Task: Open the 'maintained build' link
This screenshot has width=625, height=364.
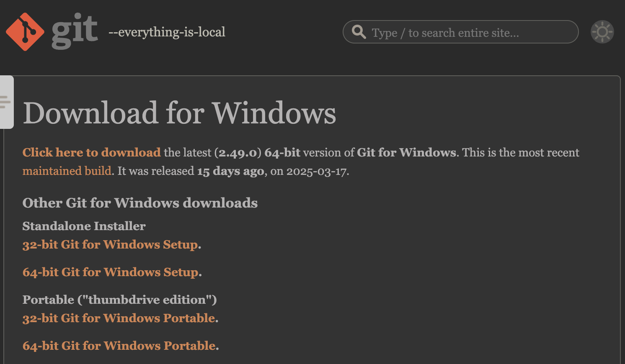Action: click(67, 171)
